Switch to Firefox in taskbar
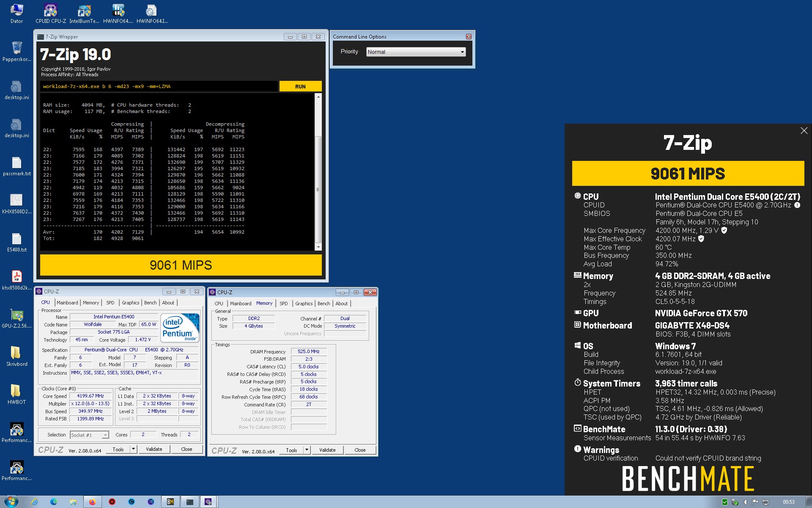812x508 pixels. [x=93, y=502]
